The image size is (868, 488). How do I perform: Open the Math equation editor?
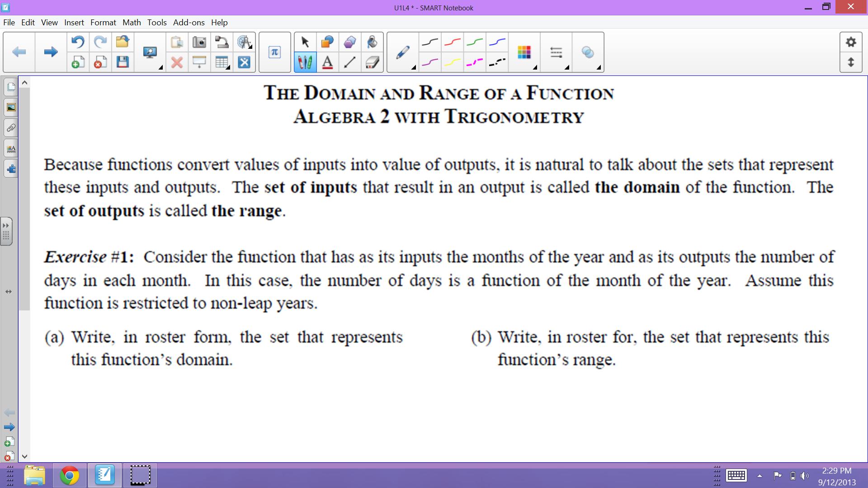tap(274, 51)
